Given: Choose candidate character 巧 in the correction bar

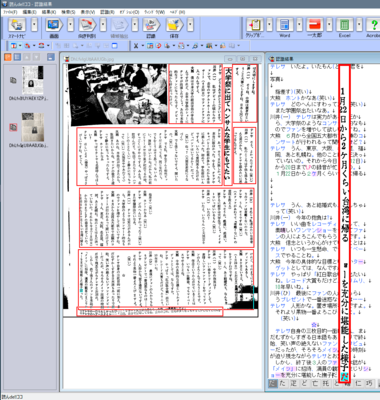Looking at the screenshot, I should [x=369, y=383].
